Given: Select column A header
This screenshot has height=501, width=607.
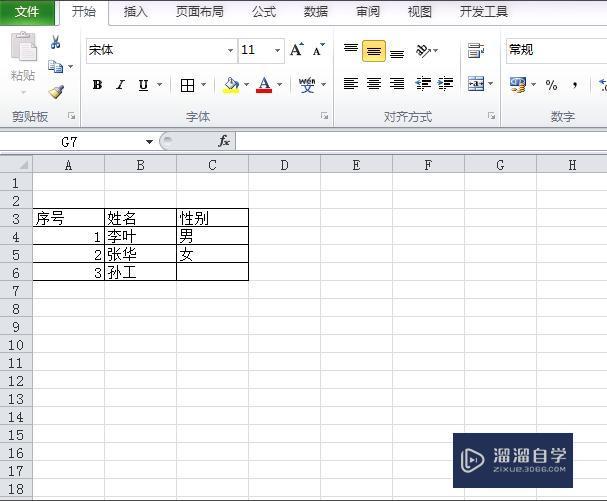Looking at the screenshot, I should pos(69,165).
